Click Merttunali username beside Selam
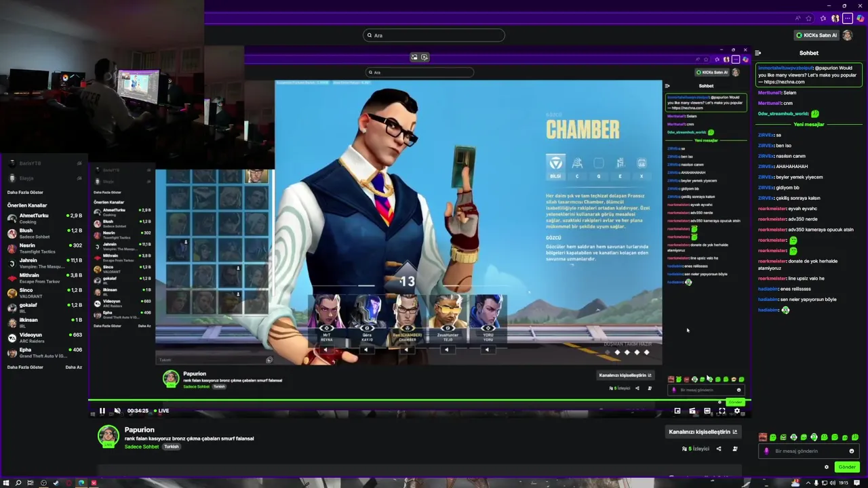 pos(769,93)
